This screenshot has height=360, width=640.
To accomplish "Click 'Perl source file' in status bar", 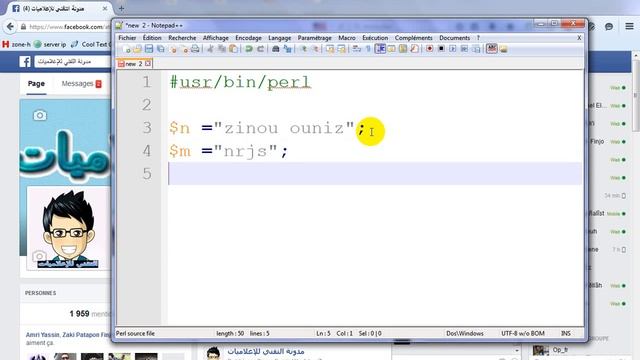I will pos(135,333).
